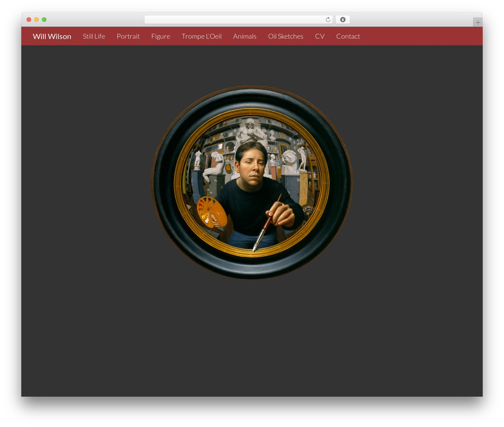Click the green fullscreen window button
Image resolution: width=504 pixels, height=427 pixels.
(x=44, y=20)
